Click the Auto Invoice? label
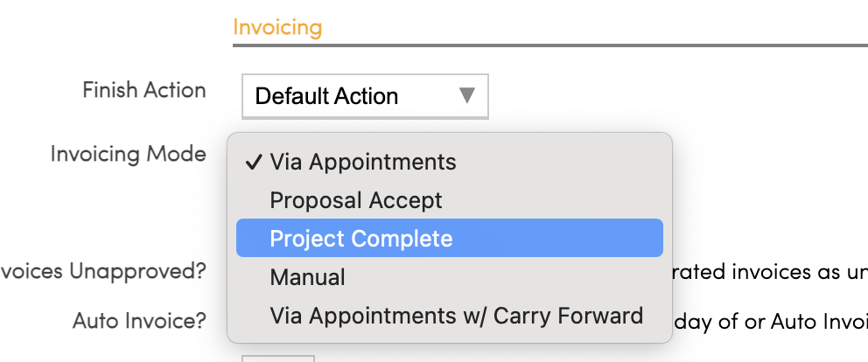 coord(140,321)
